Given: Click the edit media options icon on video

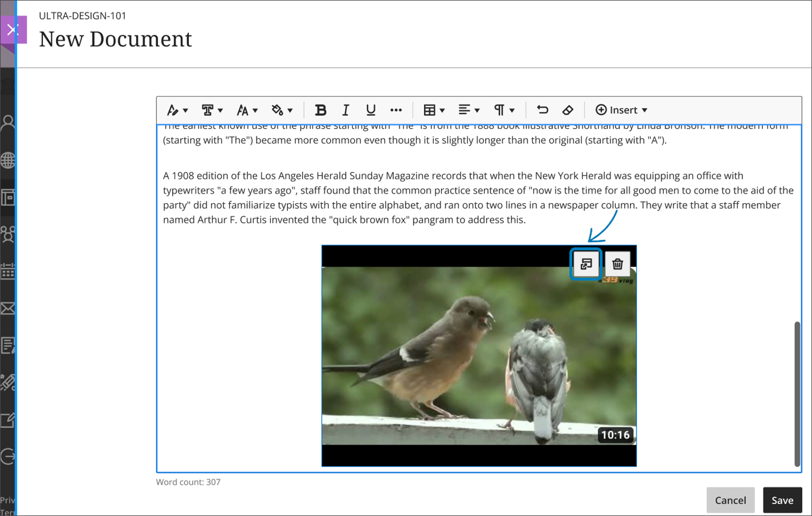Looking at the screenshot, I should click(x=586, y=264).
